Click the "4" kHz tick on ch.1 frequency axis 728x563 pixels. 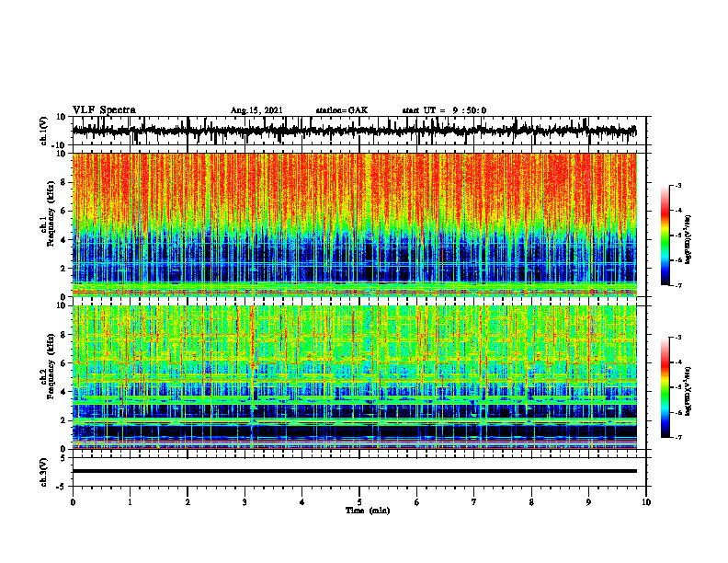click(x=63, y=240)
